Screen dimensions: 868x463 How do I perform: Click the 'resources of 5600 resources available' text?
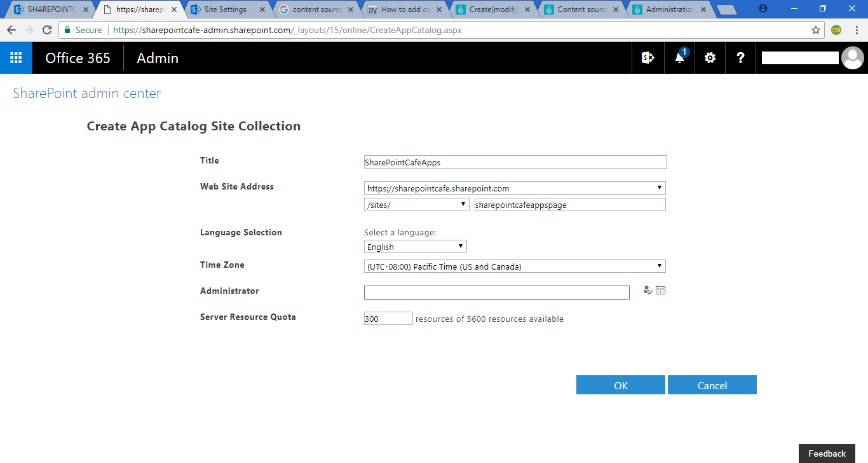coord(489,319)
